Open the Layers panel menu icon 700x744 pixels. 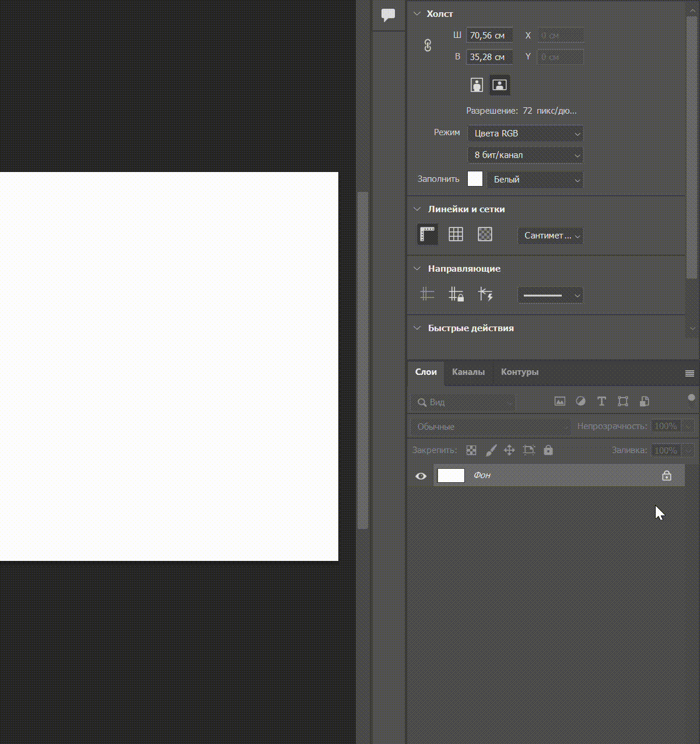click(689, 373)
